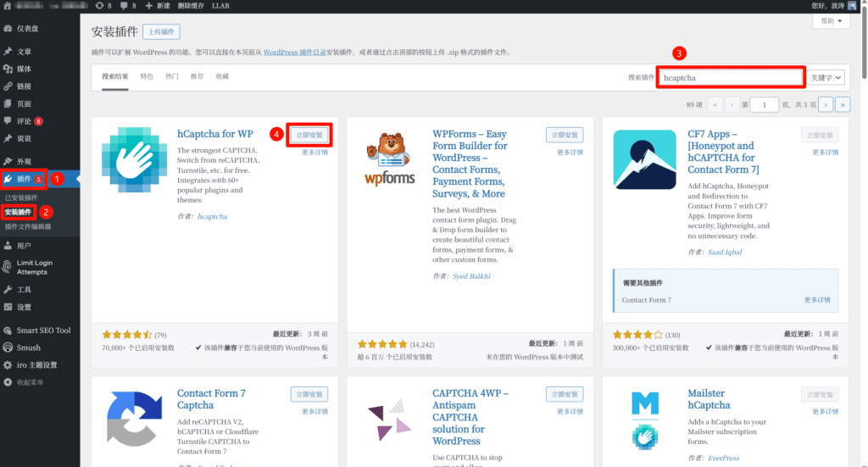Click the WPForms bear mascot logo

click(x=389, y=160)
